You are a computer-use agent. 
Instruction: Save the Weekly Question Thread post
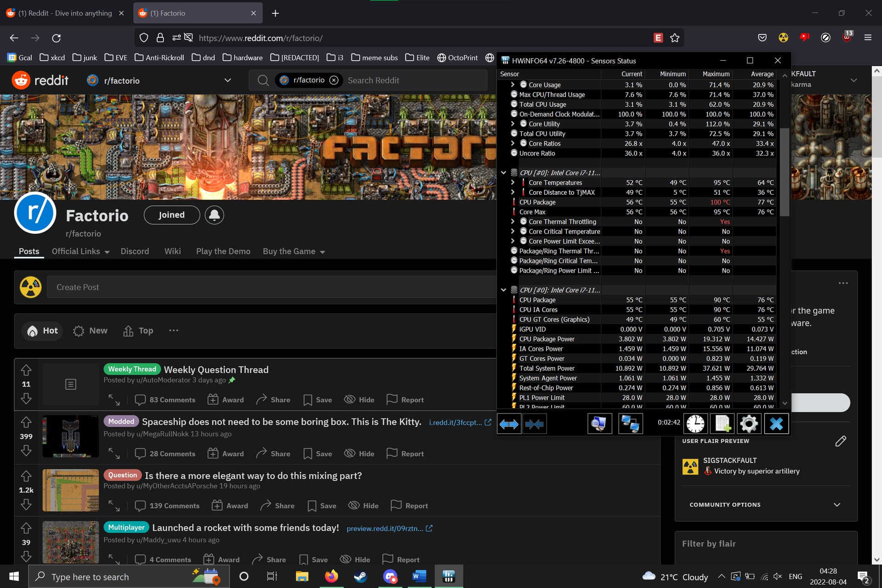tap(317, 400)
